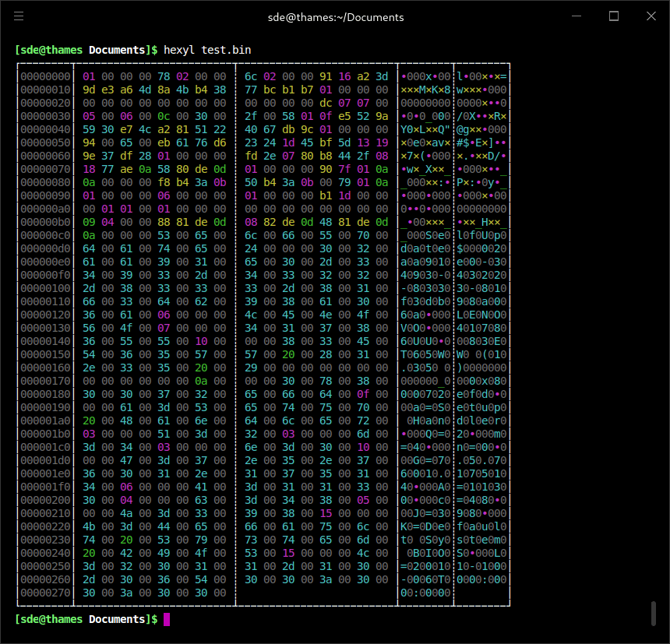Click the offset 00000210
This screenshot has width=670, height=644.
pos(45,513)
